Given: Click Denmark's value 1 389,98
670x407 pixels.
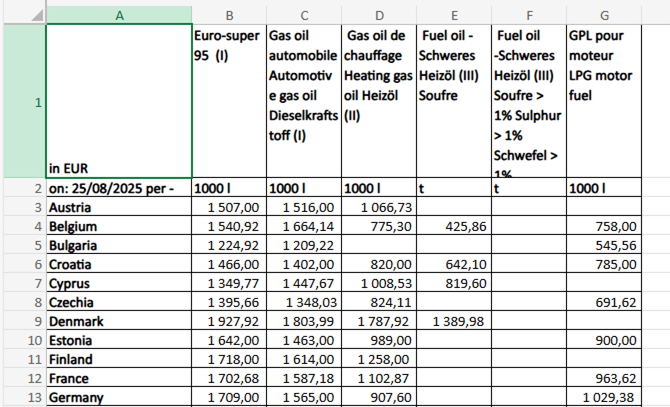Looking at the screenshot, I should coord(453,321).
